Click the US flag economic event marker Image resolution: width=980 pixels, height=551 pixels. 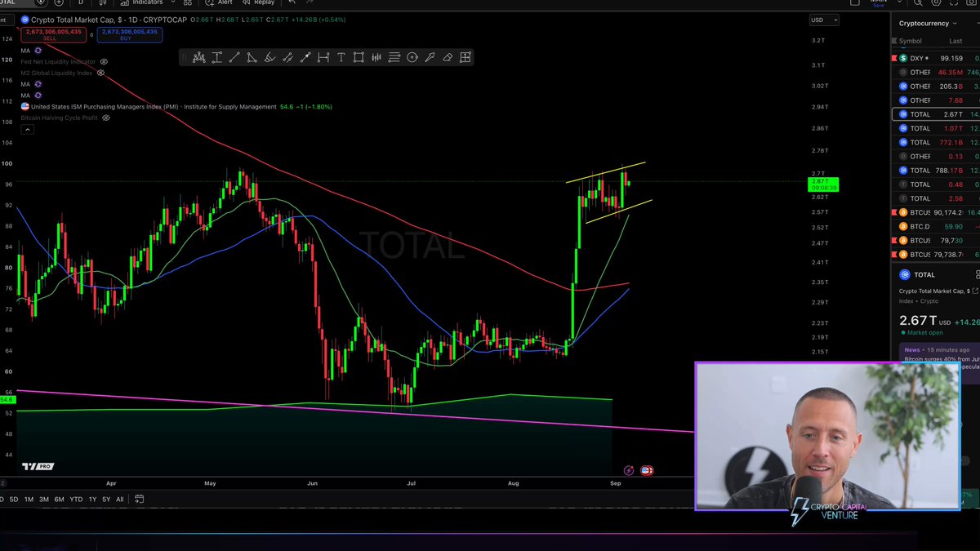[x=647, y=470]
